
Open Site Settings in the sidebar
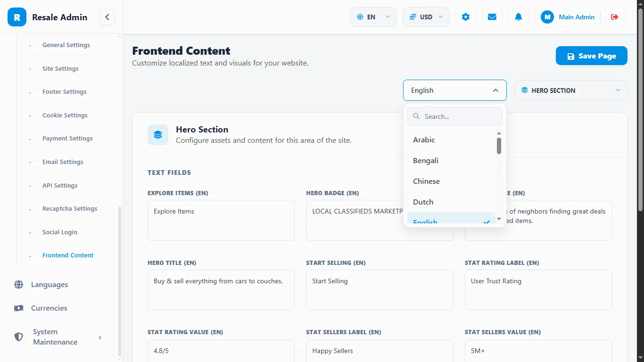pos(60,69)
